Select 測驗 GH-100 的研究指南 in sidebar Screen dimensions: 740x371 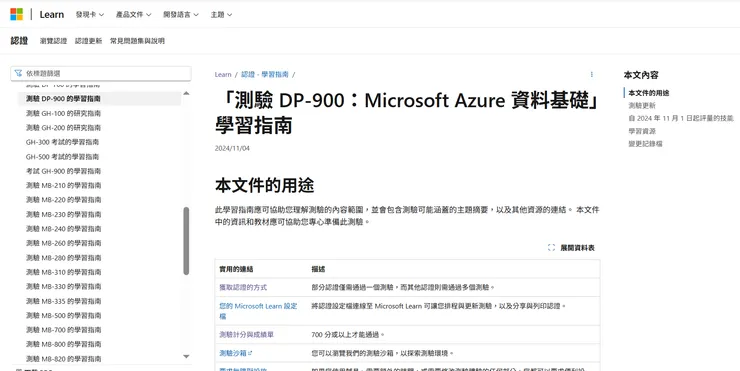coord(63,113)
